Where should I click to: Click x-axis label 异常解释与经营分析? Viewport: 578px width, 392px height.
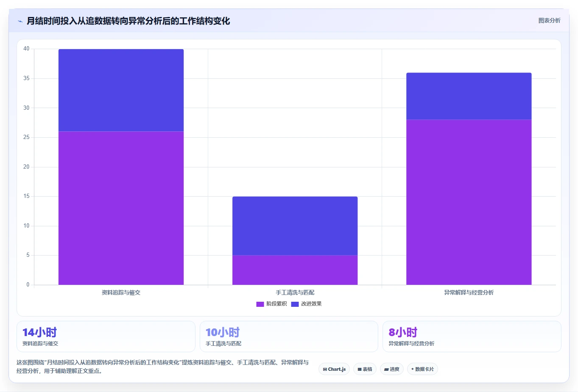click(469, 292)
